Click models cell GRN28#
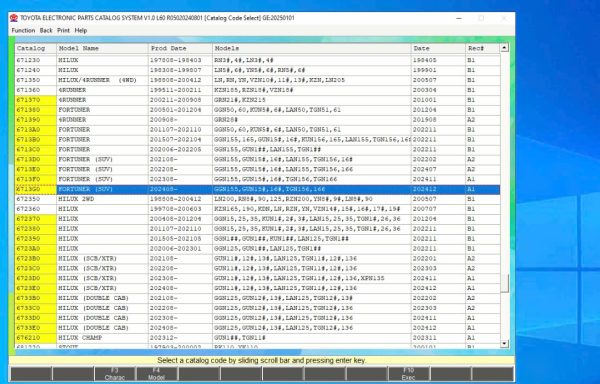 tap(226, 120)
